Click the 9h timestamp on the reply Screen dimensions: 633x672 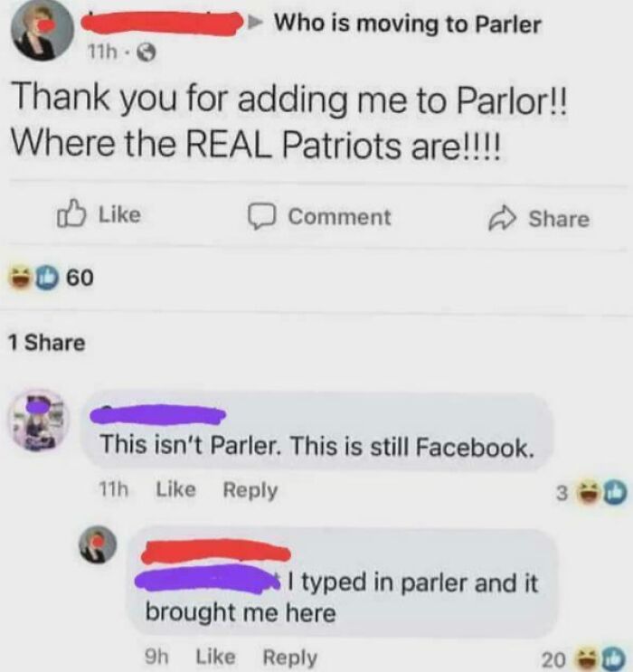156,657
